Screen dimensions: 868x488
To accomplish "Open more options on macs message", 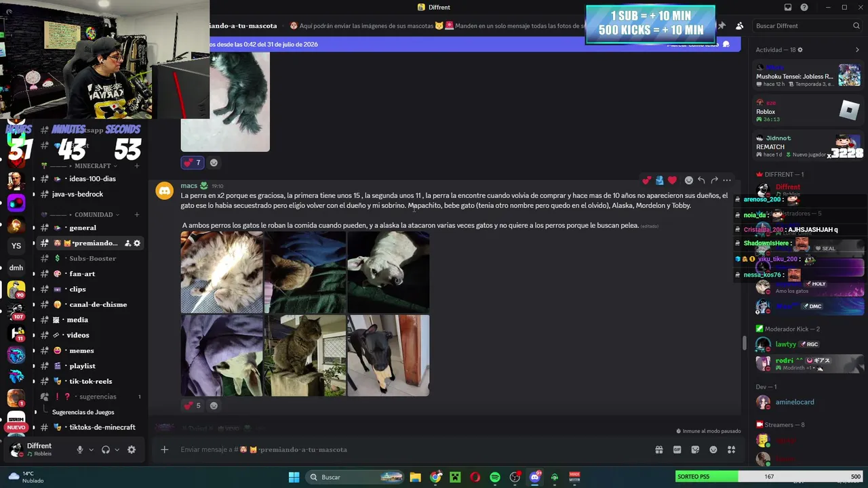I will 727,180.
